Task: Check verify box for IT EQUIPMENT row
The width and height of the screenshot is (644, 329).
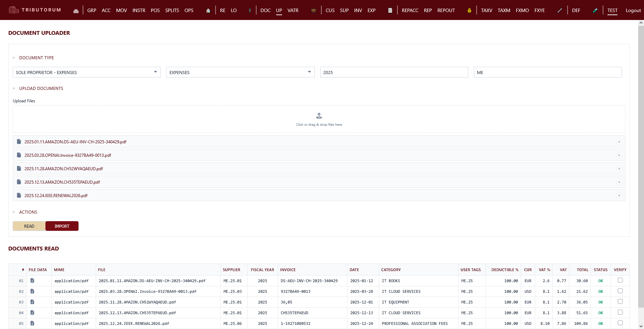Action: (x=620, y=302)
